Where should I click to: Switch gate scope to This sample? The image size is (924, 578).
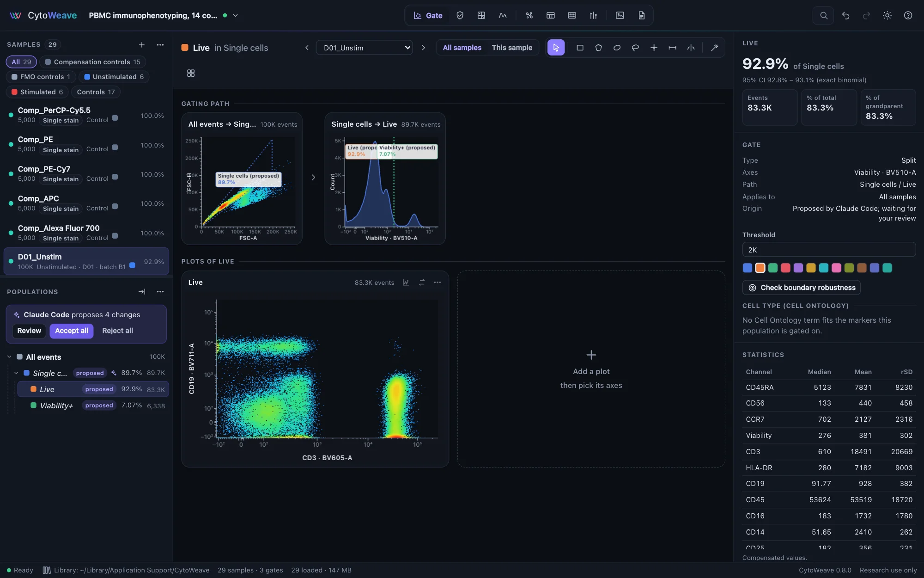[x=512, y=48]
